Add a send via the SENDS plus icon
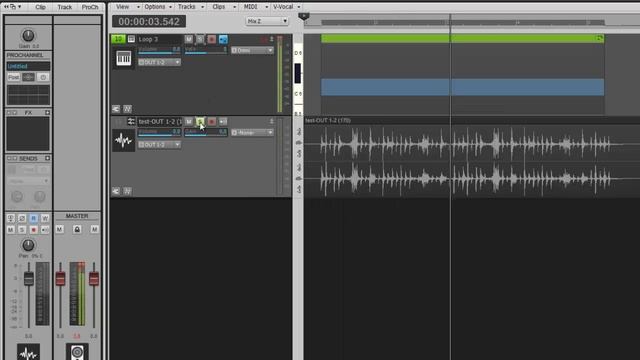 point(48,158)
